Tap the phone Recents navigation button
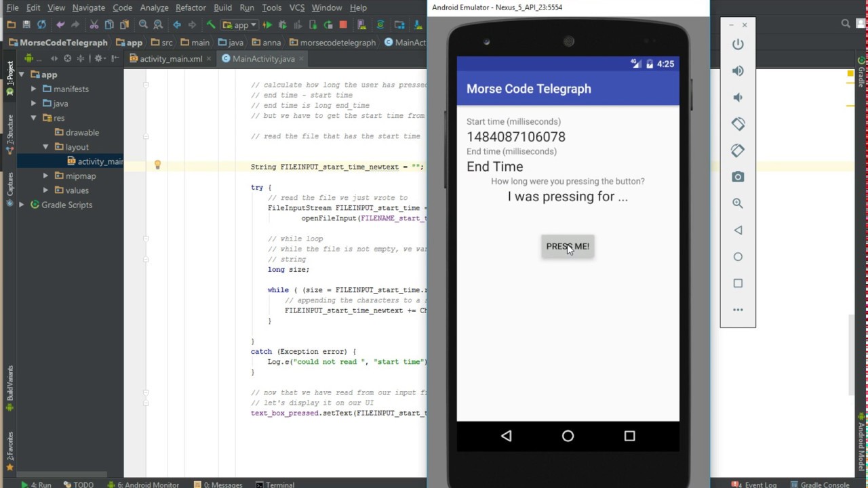868x488 pixels. point(629,436)
